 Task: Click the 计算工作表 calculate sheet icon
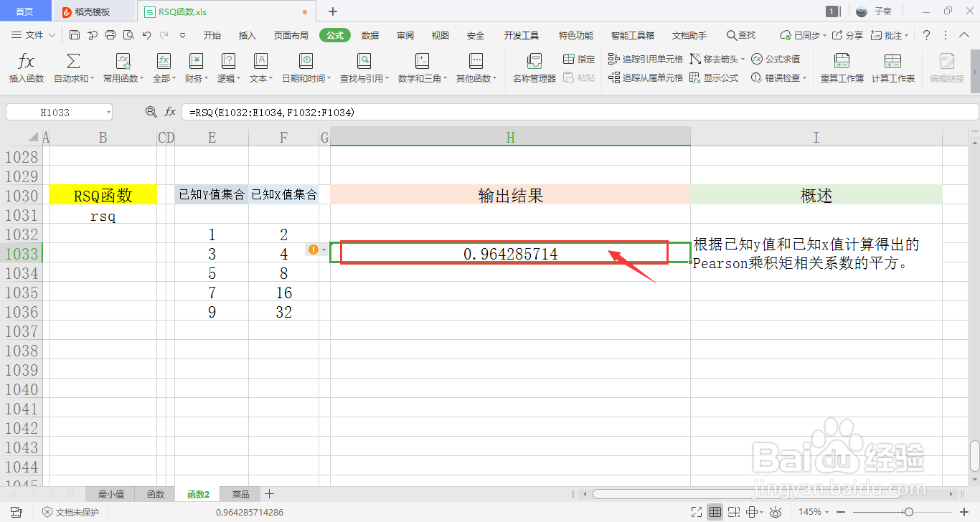(892, 62)
